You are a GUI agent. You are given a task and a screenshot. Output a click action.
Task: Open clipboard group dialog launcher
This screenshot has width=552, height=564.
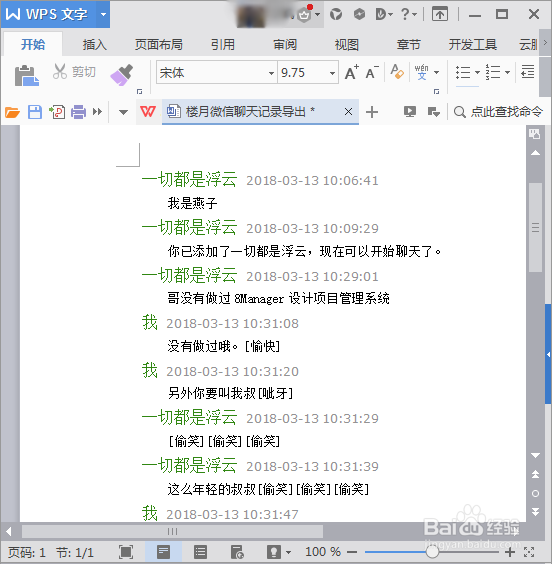click(x=140, y=92)
